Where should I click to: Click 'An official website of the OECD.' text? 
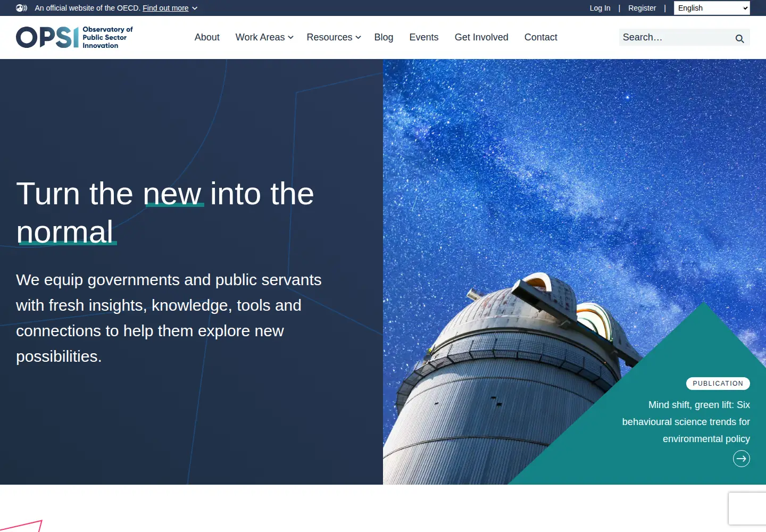(x=87, y=8)
